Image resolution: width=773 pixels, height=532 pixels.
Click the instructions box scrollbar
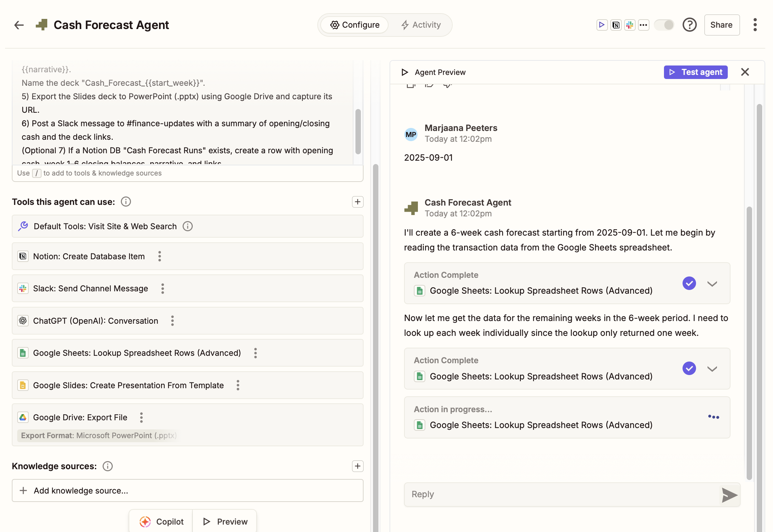[x=358, y=131]
